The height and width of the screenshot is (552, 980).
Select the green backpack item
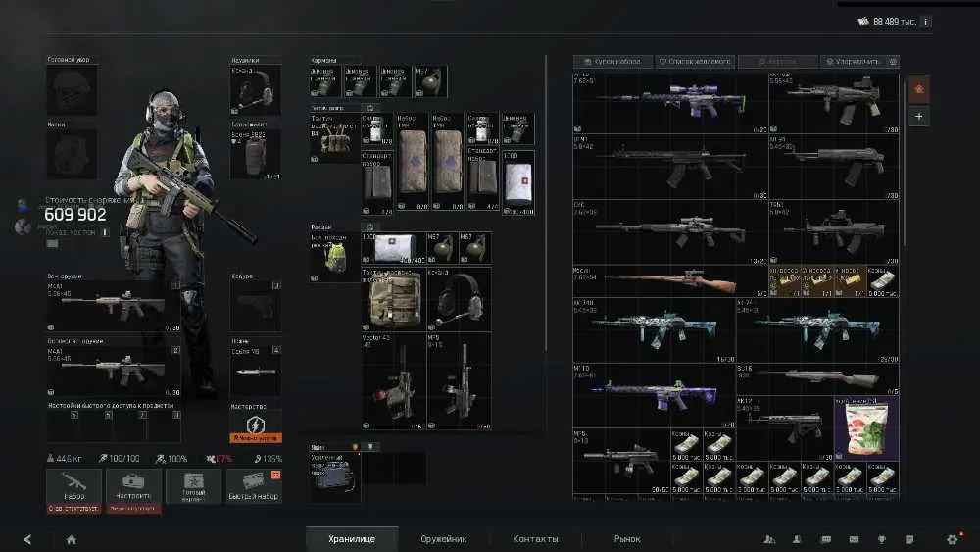pyautogui.click(x=334, y=258)
